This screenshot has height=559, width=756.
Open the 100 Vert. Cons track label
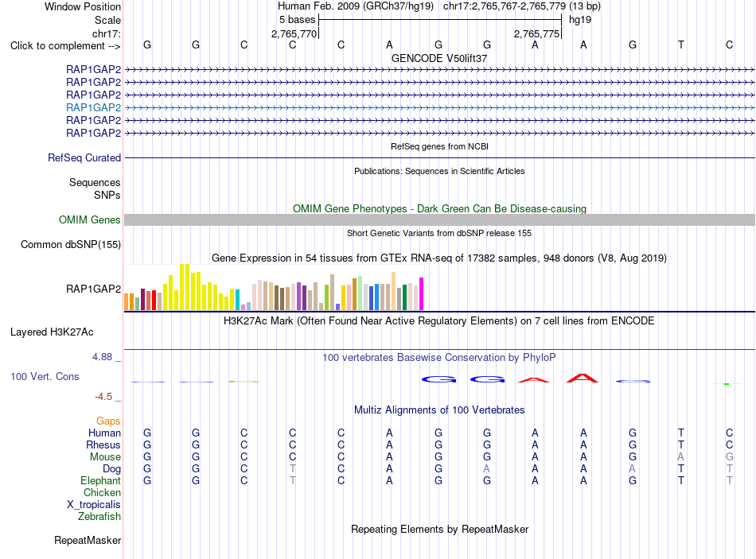pyautogui.click(x=45, y=376)
